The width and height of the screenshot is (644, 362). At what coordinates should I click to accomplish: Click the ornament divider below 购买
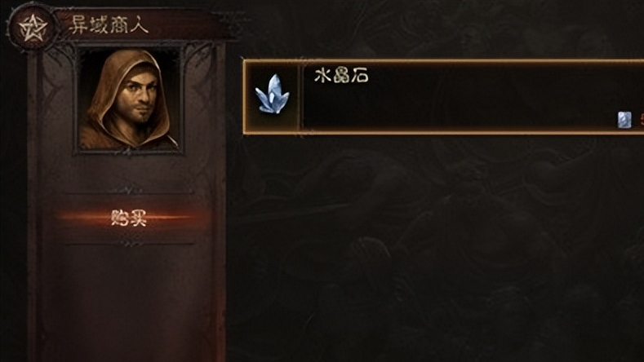coord(128,245)
